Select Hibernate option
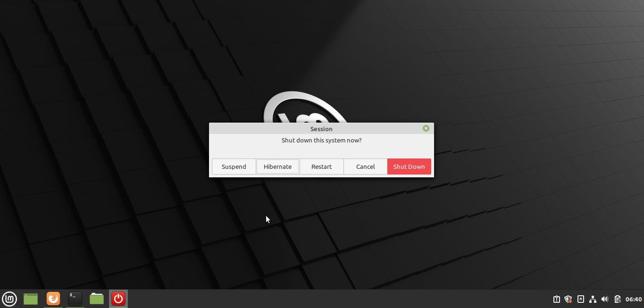This screenshot has width=644, height=308. (x=277, y=166)
